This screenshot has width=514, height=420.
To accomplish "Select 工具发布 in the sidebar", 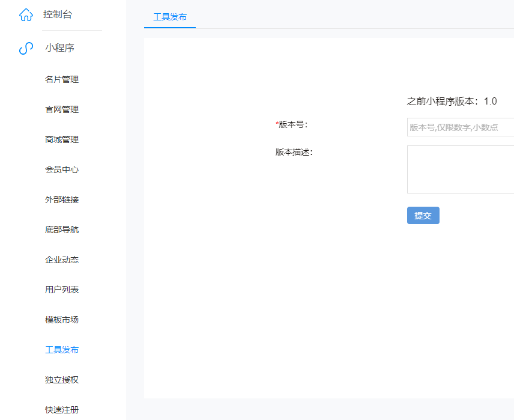I will [x=62, y=350].
